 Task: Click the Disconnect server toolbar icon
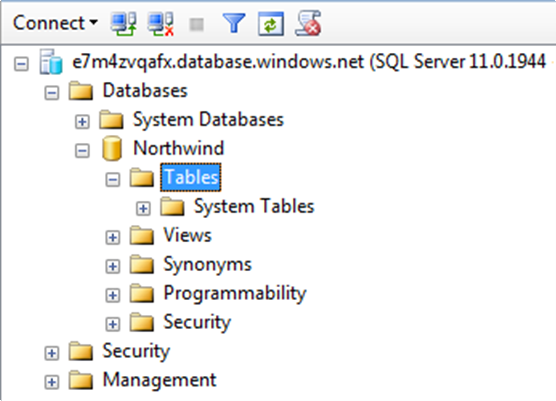pyautogui.click(x=161, y=24)
